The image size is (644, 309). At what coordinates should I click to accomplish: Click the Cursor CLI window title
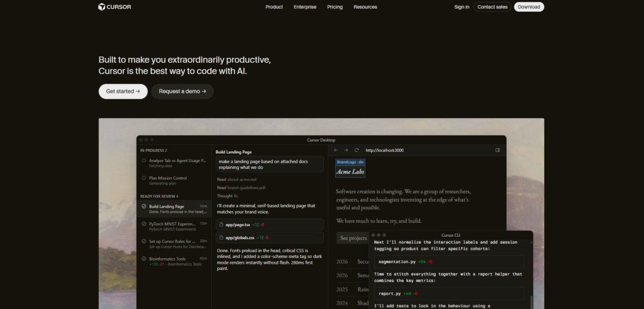point(450,235)
